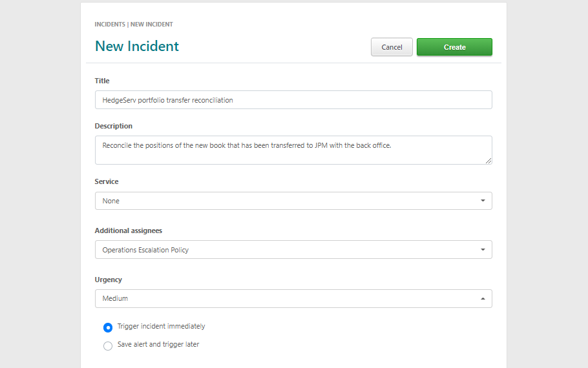Click the 'Trigger incident immediately' label text

point(162,326)
